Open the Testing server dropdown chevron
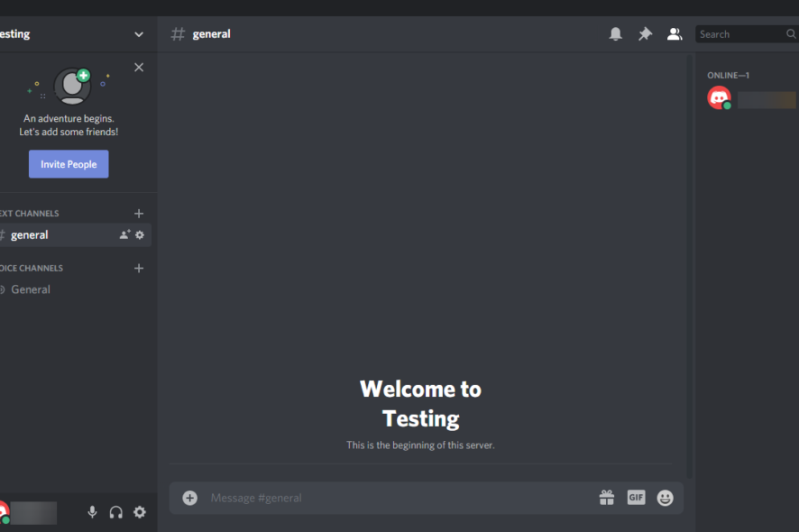Viewport: 799px width, 532px height. 139,34
